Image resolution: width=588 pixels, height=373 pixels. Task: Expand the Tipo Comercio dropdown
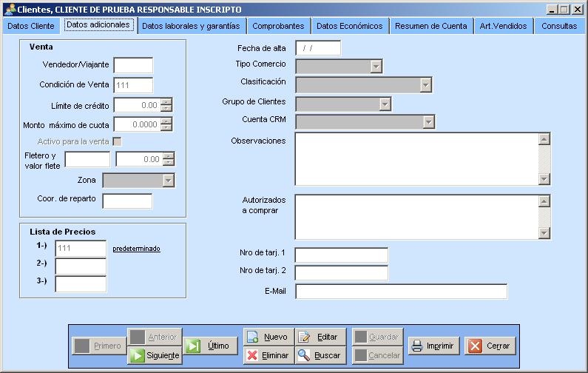click(x=376, y=67)
